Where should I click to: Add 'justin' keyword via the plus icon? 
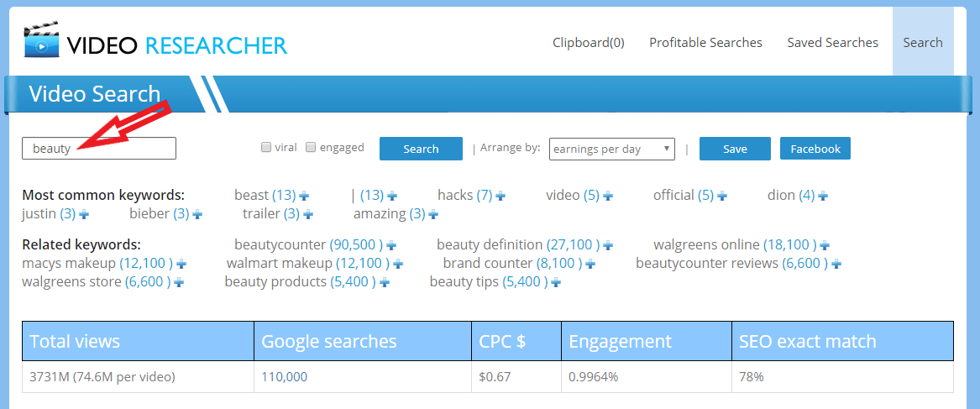click(x=84, y=214)
